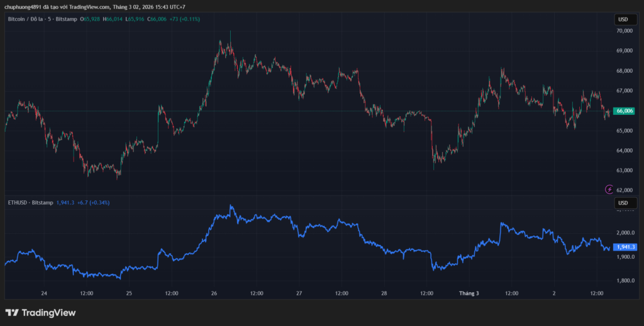Click the purple lightning bolt icon

click(x=609, y=189)
